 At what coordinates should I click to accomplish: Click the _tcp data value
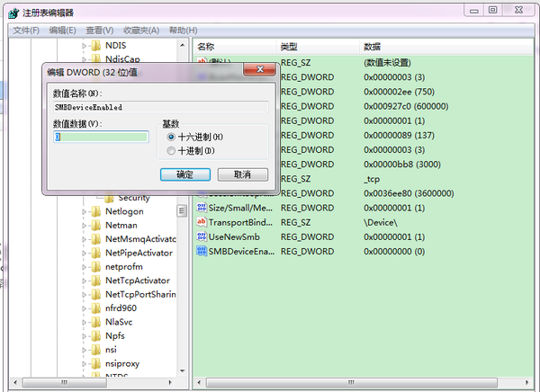[x=372, y=179]
